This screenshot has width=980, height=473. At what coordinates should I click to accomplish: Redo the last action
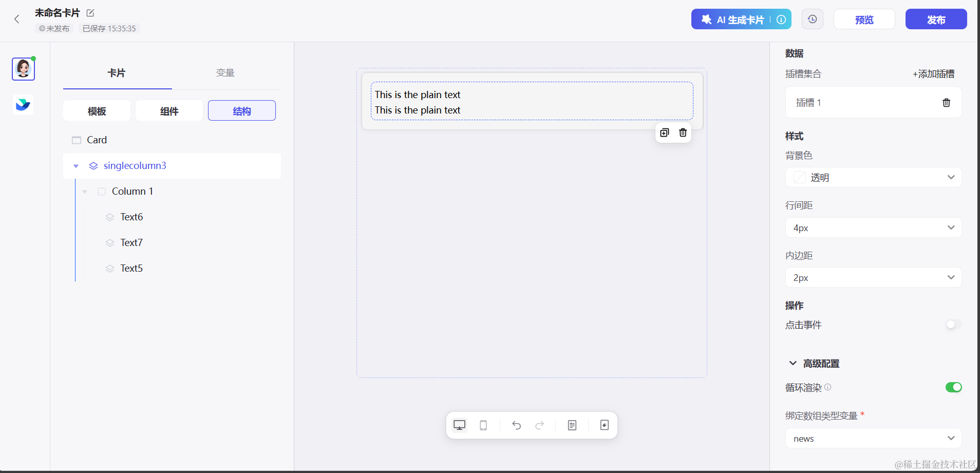tap(539, 425)
